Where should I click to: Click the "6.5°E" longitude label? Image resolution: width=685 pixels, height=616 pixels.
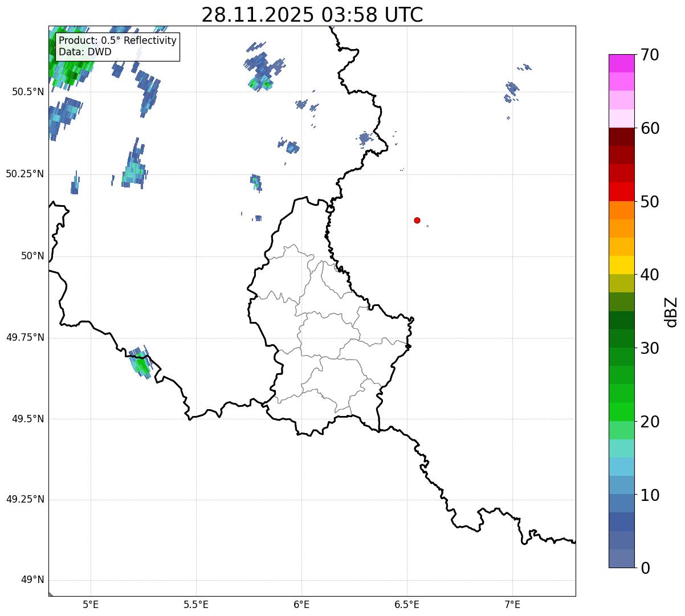click(407, 604)
